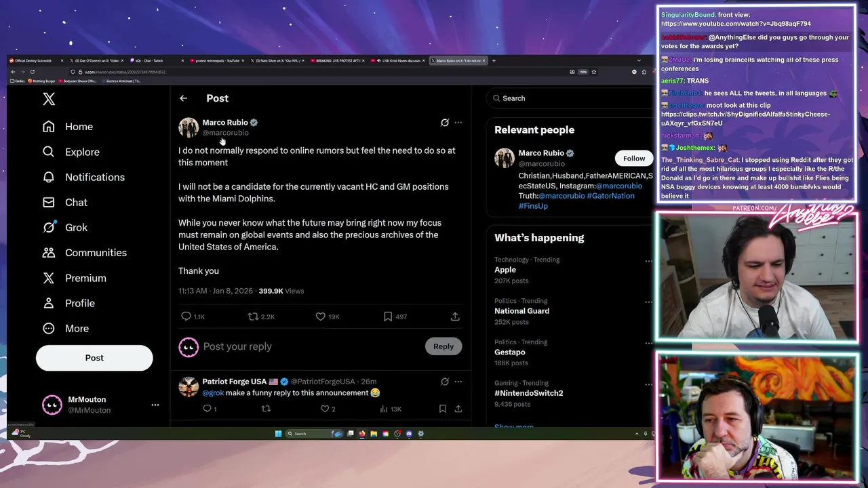Open the #FinsUp hashtag link

pyautogui.click(x=533, y=206)
